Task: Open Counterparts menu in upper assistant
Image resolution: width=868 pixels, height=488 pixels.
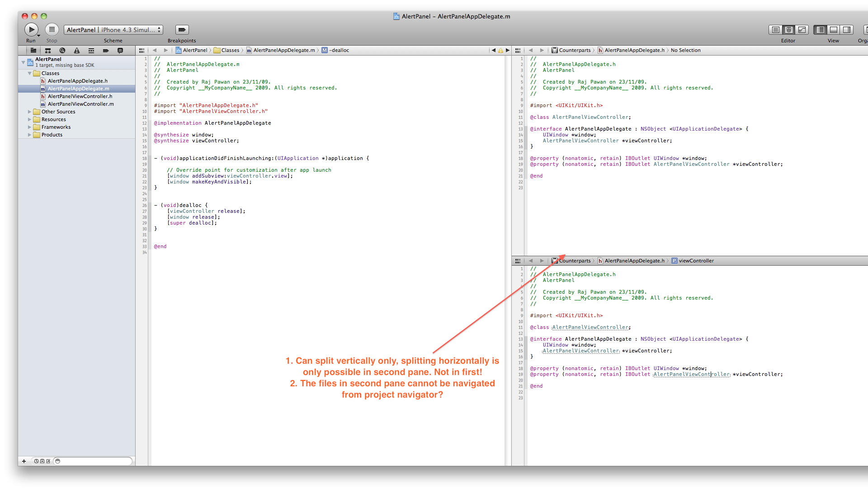Action: (571, 50)
